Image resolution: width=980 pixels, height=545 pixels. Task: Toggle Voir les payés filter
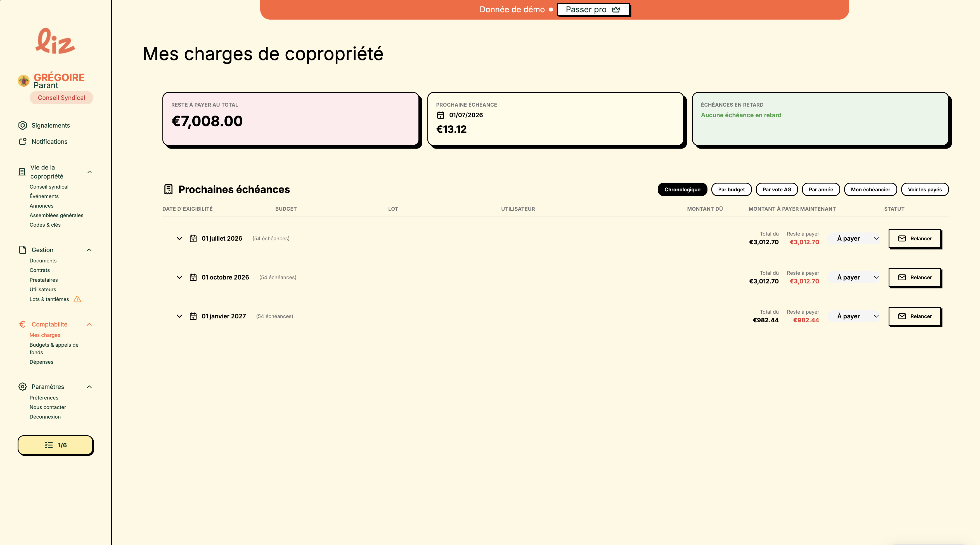pyautogui.click(x=925, y=189)
